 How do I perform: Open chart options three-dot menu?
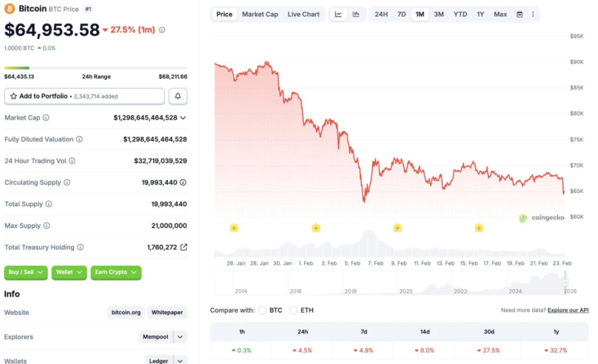[533, 14]
